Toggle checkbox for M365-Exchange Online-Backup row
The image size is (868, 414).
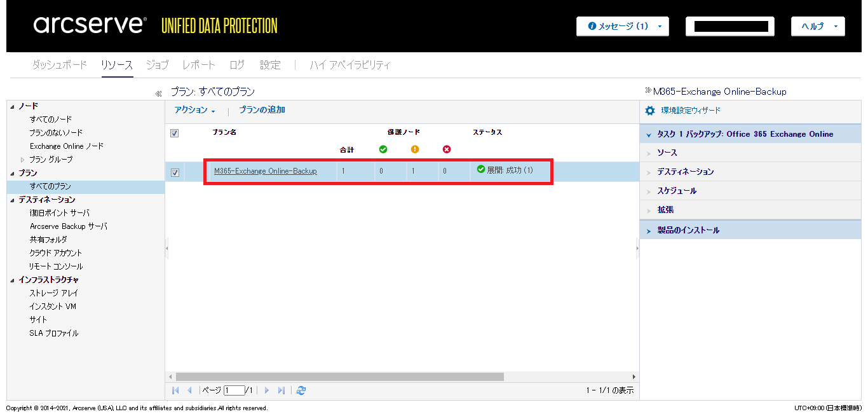[x=175, y=172]
